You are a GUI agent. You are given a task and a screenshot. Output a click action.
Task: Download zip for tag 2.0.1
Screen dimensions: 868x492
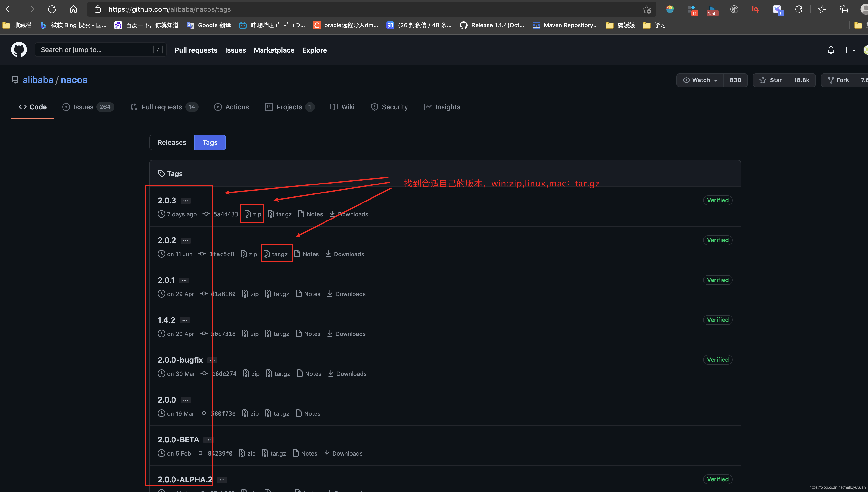click(251, 294)
